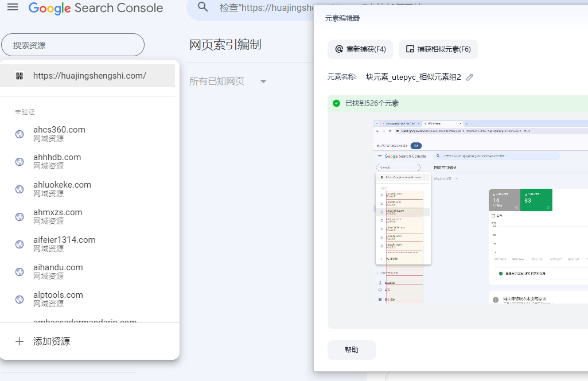The image size is (588, 381).
Task: Click the plus icon next to 添加资源
Action: (20, 341)
